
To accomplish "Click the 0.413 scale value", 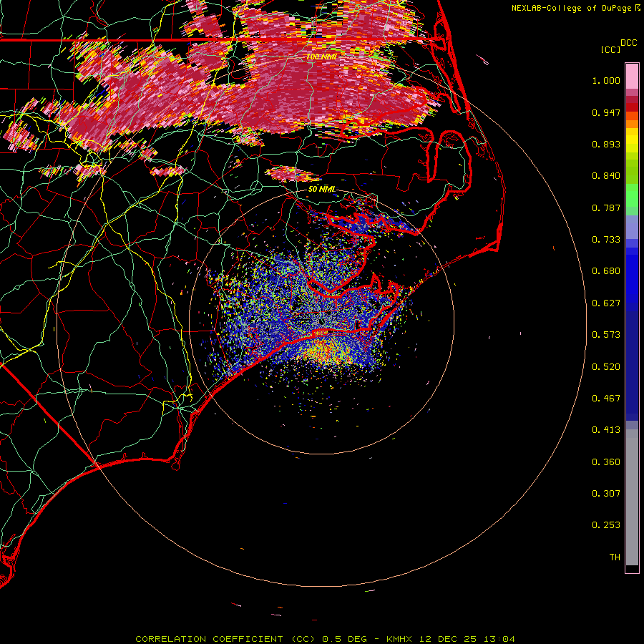I will [x=606, y=431].
